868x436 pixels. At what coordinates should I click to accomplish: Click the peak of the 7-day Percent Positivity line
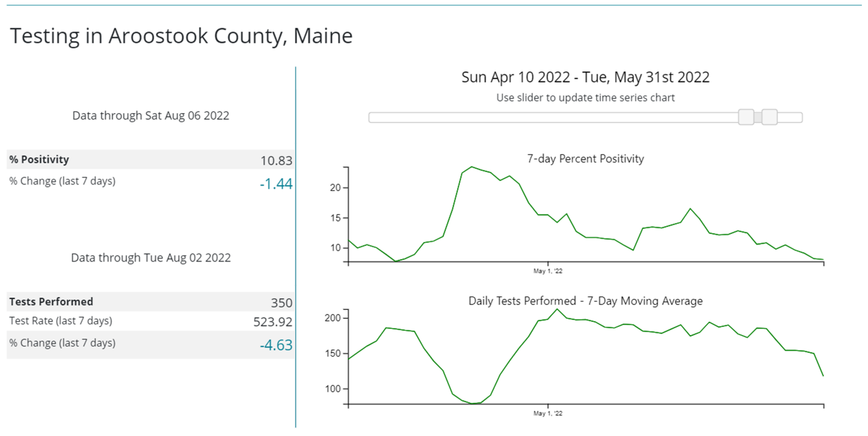pos(472,167)
